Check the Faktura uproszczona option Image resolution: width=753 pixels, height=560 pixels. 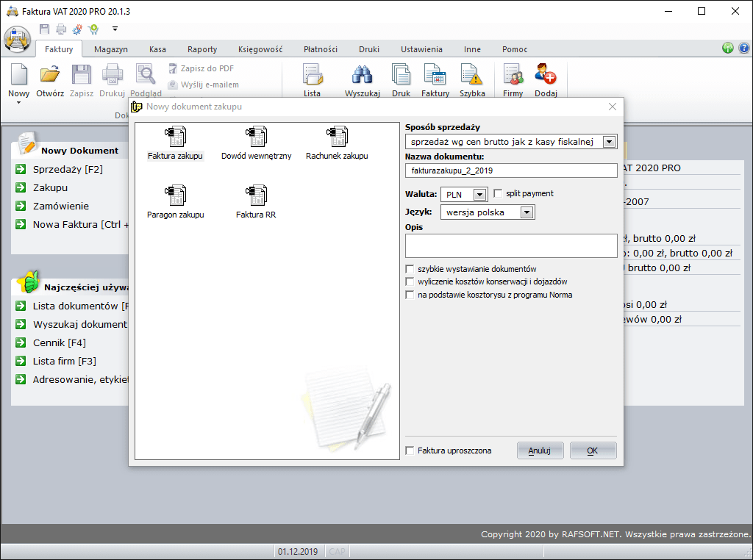click(x=410, y=450)
